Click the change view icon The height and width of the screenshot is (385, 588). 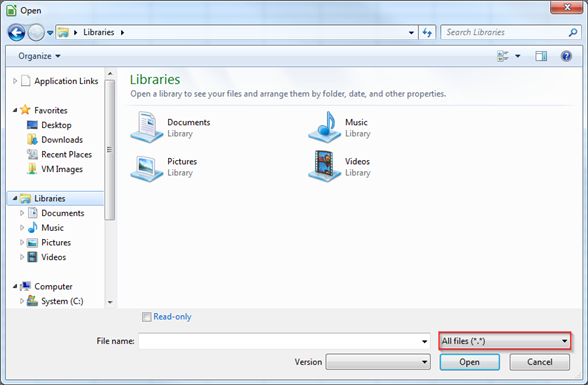click(502, 56)
